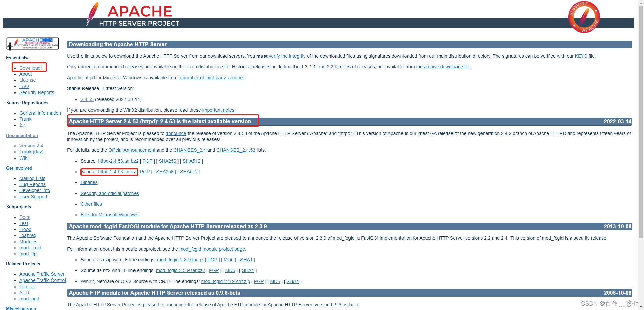Open Version 2.4 documentation
Screen dimensions: 644x310
pos(31,146)
